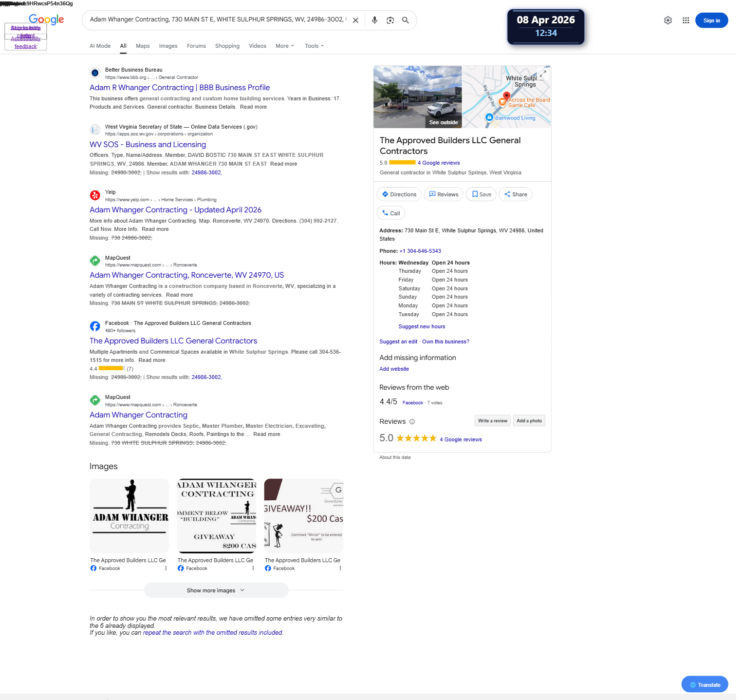Open the Adam Whanger Contracting logo image

point(129,516)
